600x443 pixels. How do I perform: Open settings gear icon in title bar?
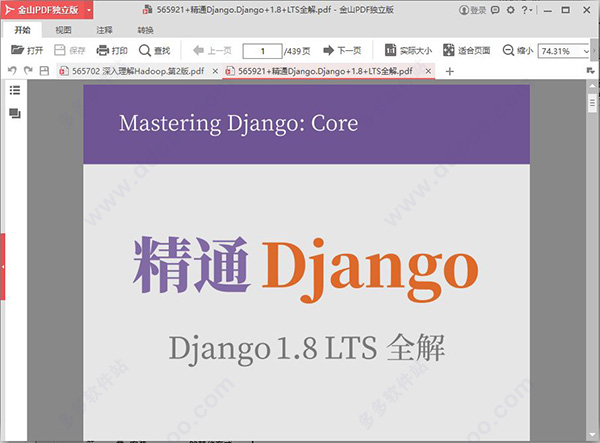[510, 10]
